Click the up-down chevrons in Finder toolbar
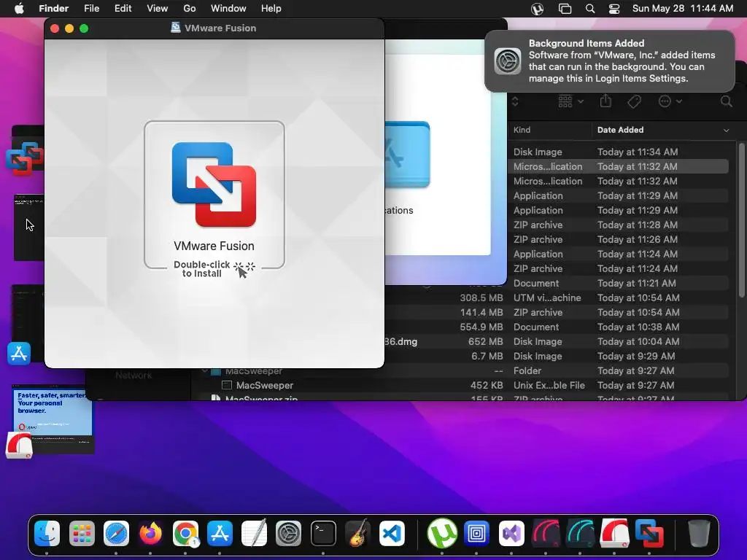 click(515, 101)
